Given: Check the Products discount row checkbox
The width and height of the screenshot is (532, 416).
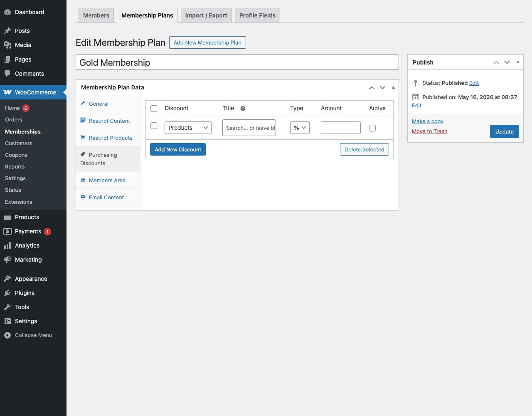Looking at the screenshot, I should click(154, 126).
